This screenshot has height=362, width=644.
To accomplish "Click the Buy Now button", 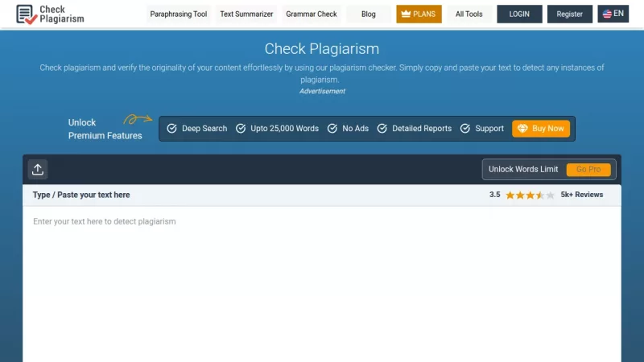I will 541,129.
